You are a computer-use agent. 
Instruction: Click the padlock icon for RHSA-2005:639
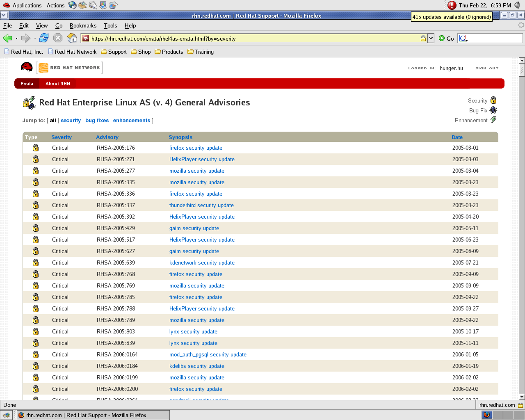click(x=36, y=262)
